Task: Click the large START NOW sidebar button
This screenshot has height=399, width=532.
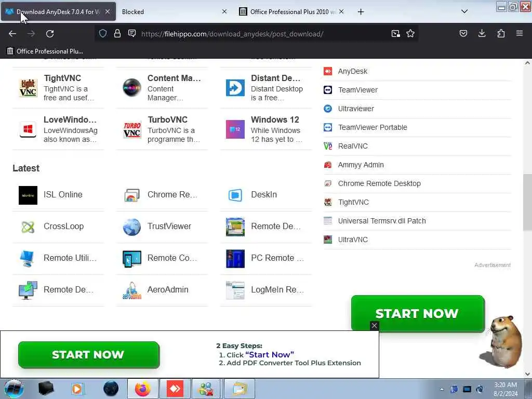Action: [x=418, y=313]
